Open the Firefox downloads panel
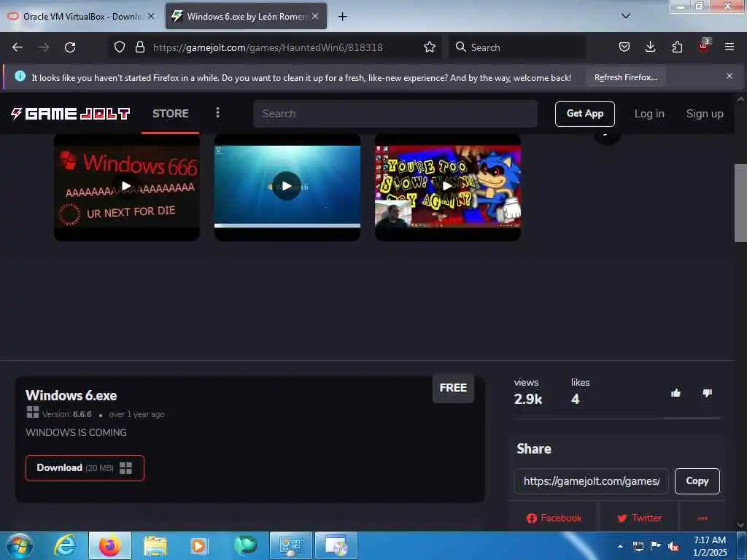 coord(650,47)
